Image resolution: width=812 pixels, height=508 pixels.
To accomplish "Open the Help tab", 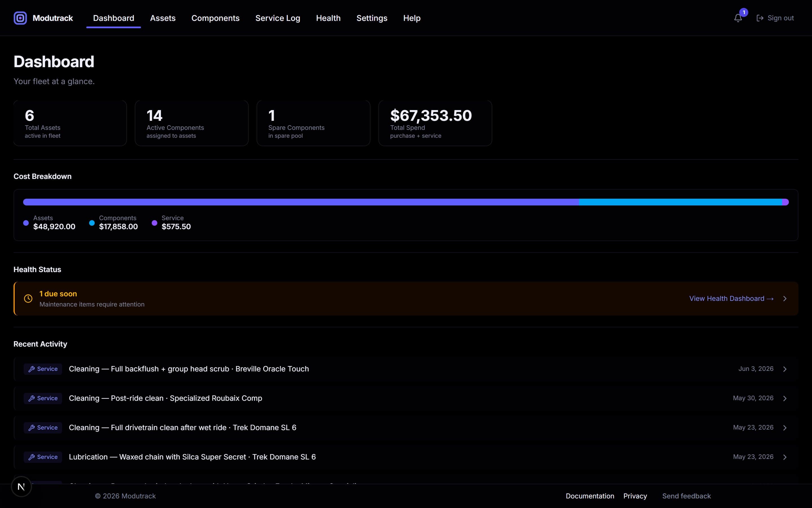I will 412,18.
